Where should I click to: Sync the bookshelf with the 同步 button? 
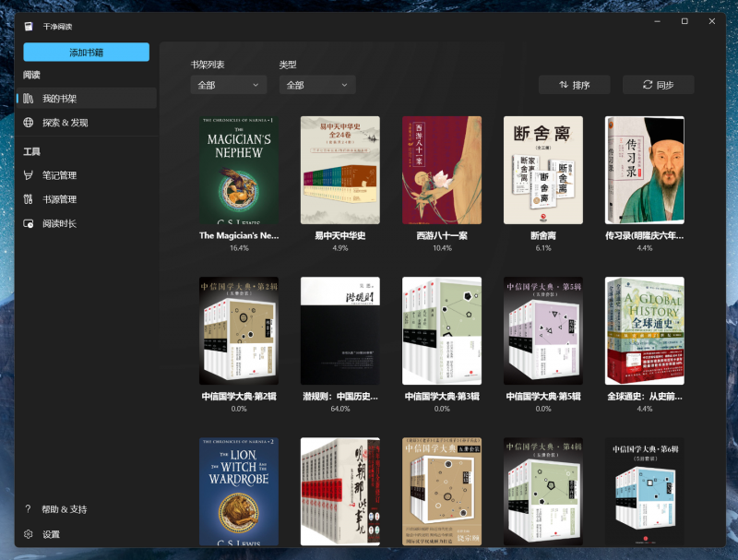[658, 85]
